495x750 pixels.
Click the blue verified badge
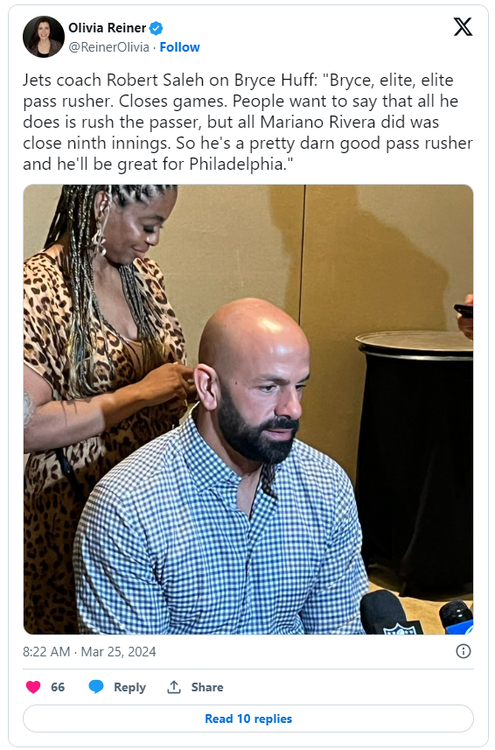(x=156, y=28)
